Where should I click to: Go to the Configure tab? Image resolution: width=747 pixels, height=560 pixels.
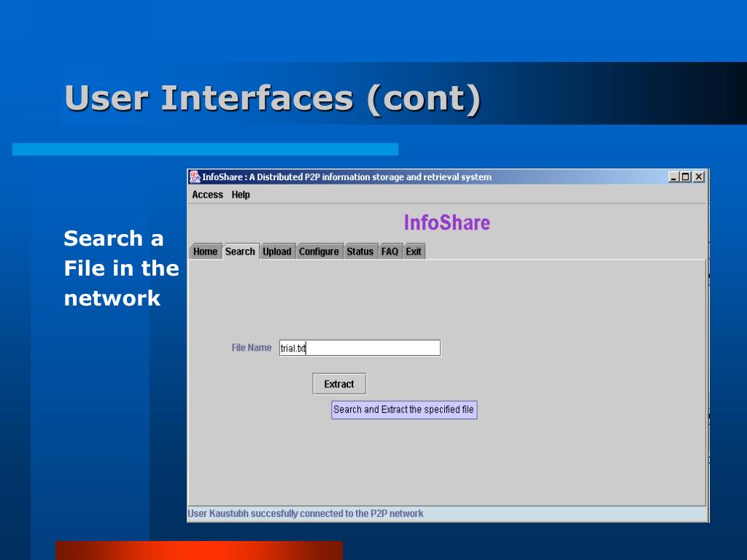pyautogui.click(x=319, y=252)
